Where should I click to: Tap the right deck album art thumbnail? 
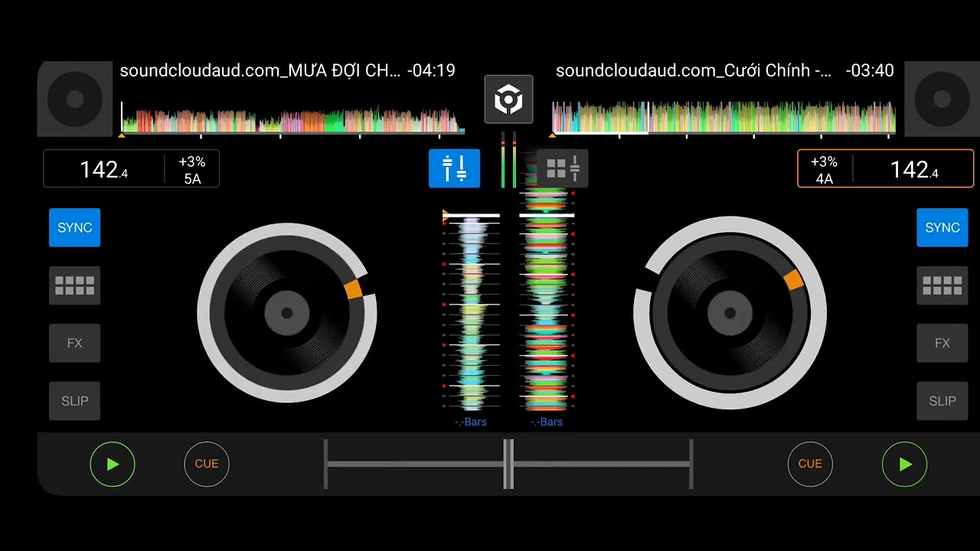point(942,99)
